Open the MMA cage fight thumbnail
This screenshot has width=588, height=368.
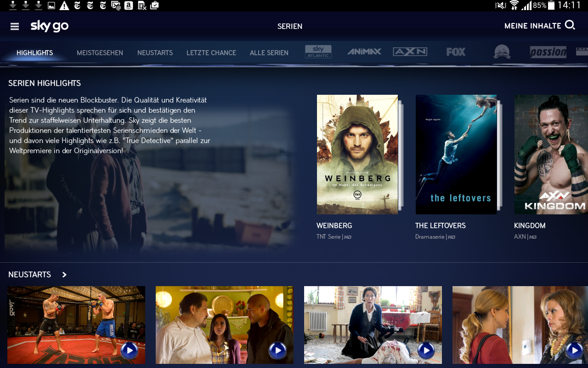coord(76,325)
